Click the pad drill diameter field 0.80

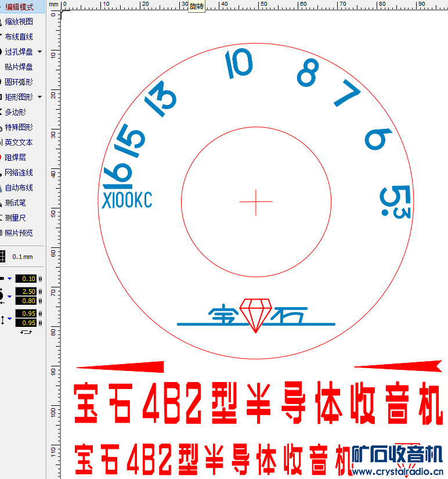[26, 301]
